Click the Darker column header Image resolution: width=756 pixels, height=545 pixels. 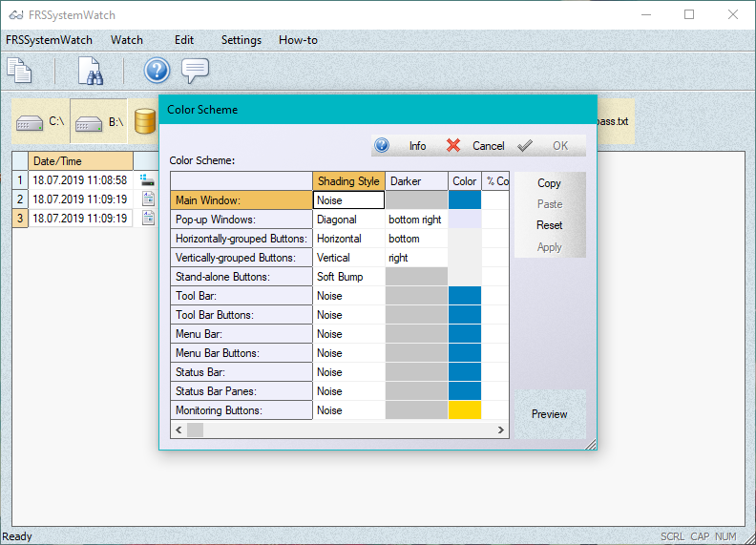tap(416, 180)
